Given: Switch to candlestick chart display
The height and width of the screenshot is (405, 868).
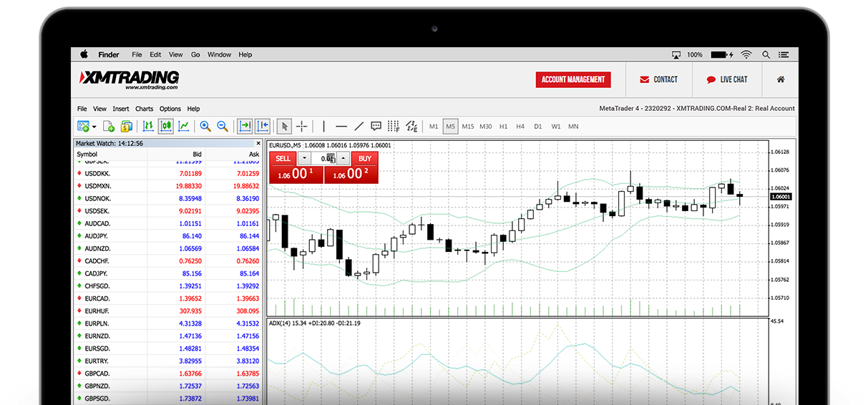Looking at the screenshot, I should click(x=166, y=127).
